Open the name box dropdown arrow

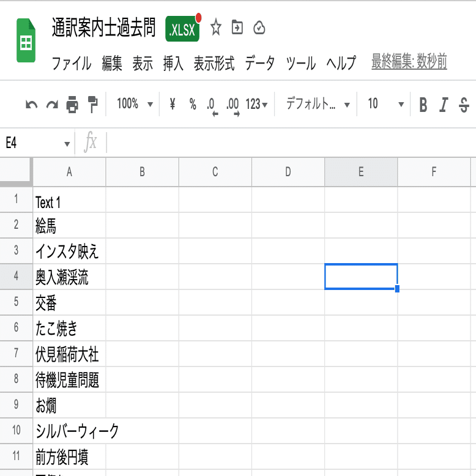click(x=67, y=144)
